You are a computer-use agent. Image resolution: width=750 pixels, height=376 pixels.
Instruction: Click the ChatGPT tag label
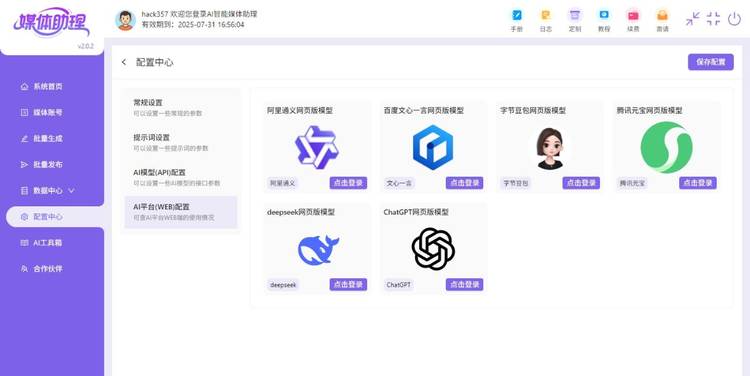click(x=398, y=285)
